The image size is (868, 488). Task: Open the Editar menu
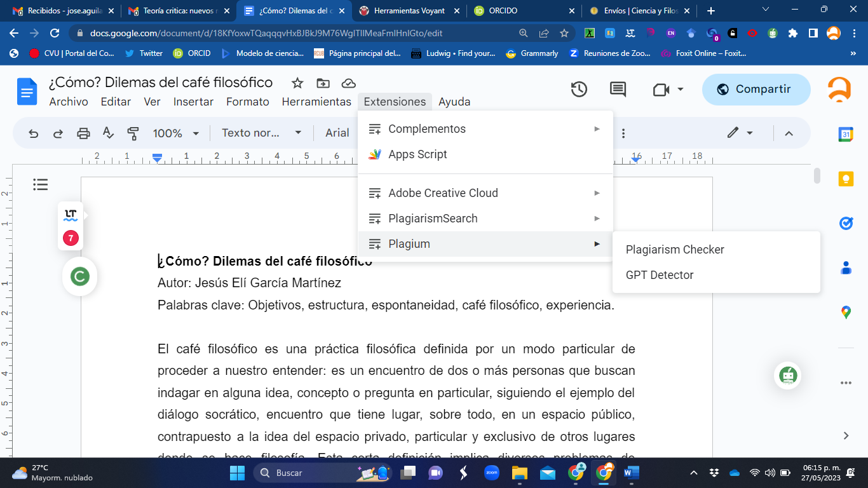116,102
